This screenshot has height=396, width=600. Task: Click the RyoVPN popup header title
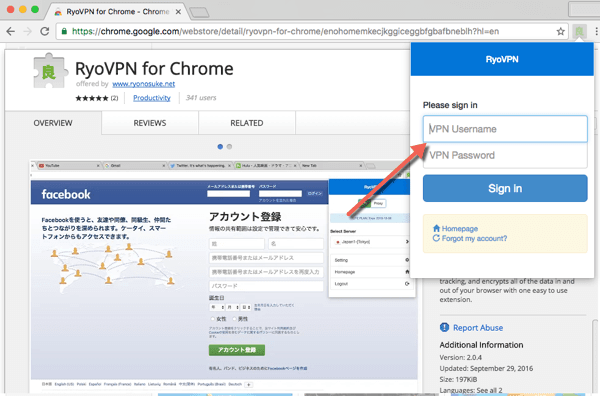(x=502, y=59)
